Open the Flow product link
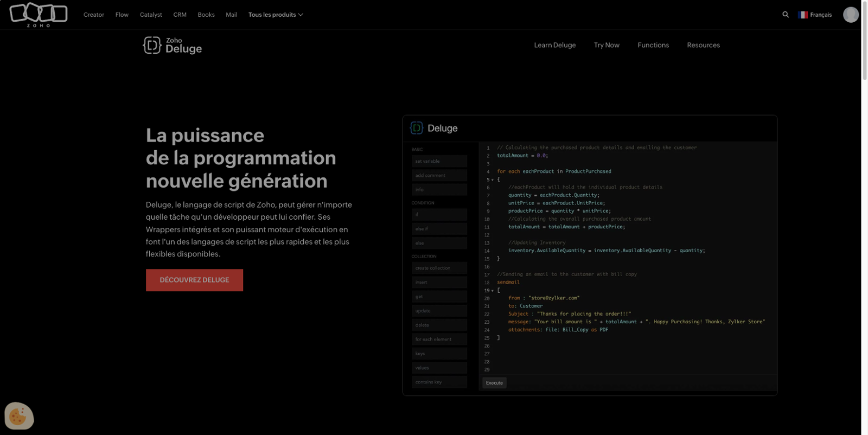This screenshot has height=435, width=868. (122, 15)
